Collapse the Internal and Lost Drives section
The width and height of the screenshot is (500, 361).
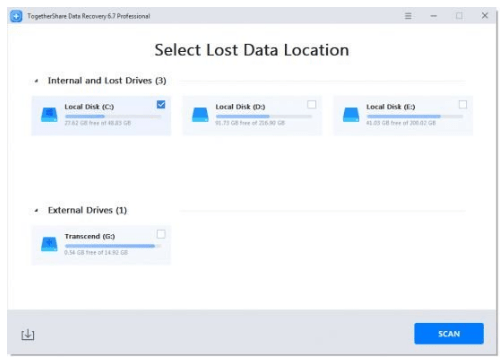tap(36, 81)
